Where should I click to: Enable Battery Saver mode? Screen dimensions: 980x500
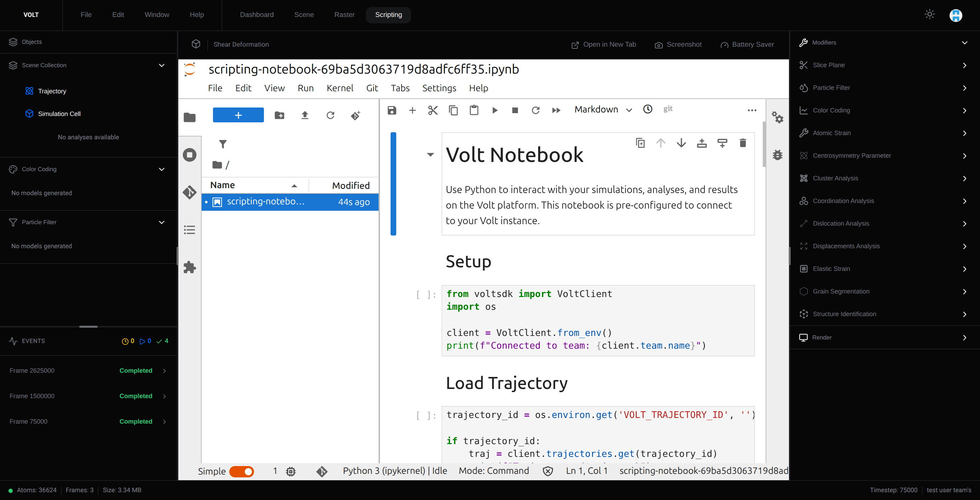tap(747, 45)
